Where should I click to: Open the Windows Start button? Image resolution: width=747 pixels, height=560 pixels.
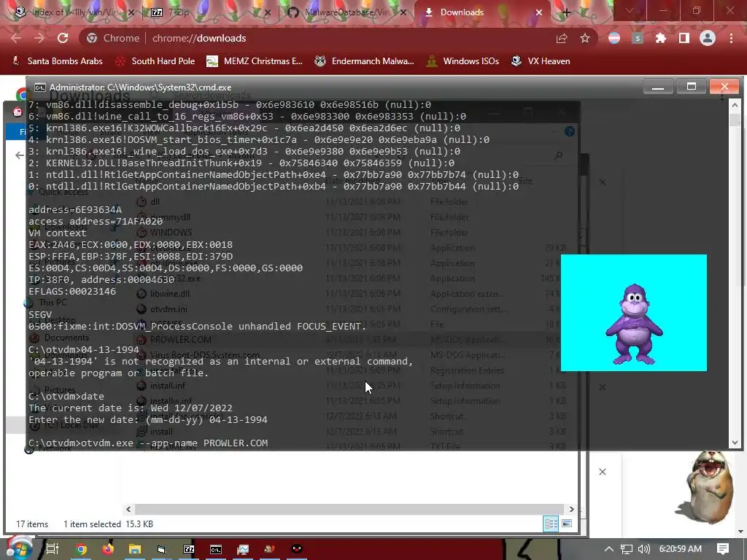(x=18, y=548)
